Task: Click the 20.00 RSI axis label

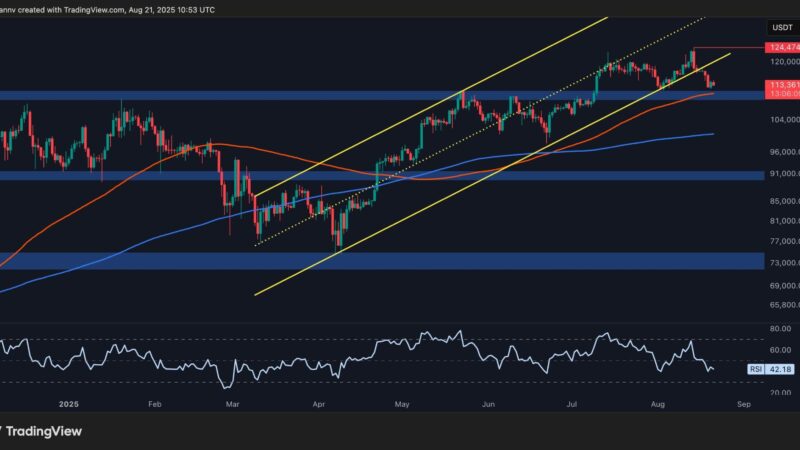Action: tap(781, 392)
